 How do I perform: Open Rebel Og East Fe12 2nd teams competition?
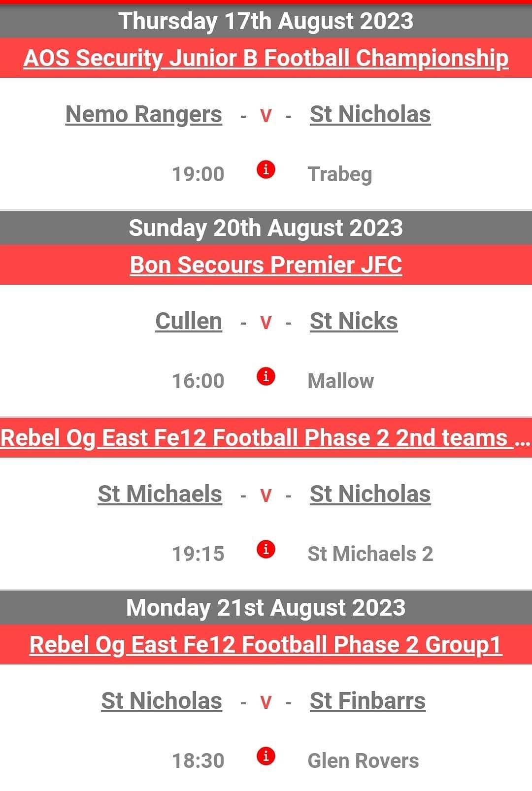(266, 438)
